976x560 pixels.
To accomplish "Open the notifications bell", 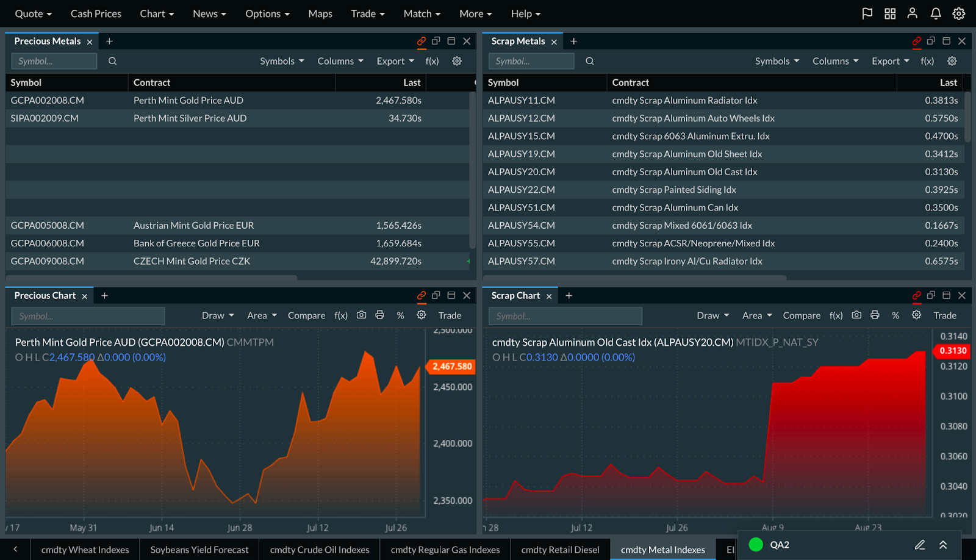I will [x=936, y=13].
